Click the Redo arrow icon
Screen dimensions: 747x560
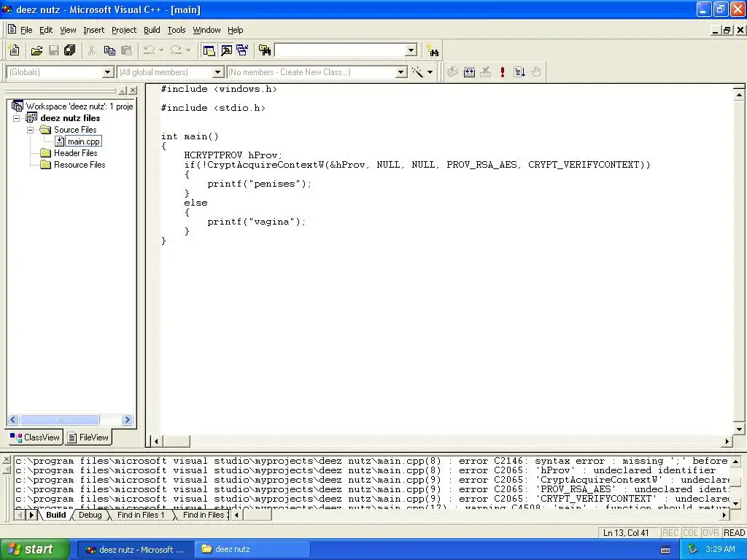[176, 50]
